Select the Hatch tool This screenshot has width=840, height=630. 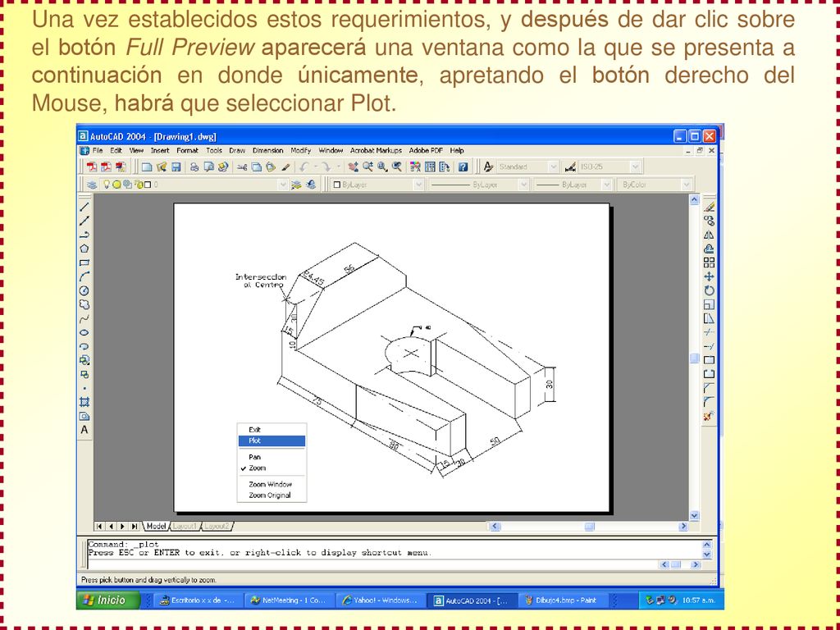click(84, 402)
